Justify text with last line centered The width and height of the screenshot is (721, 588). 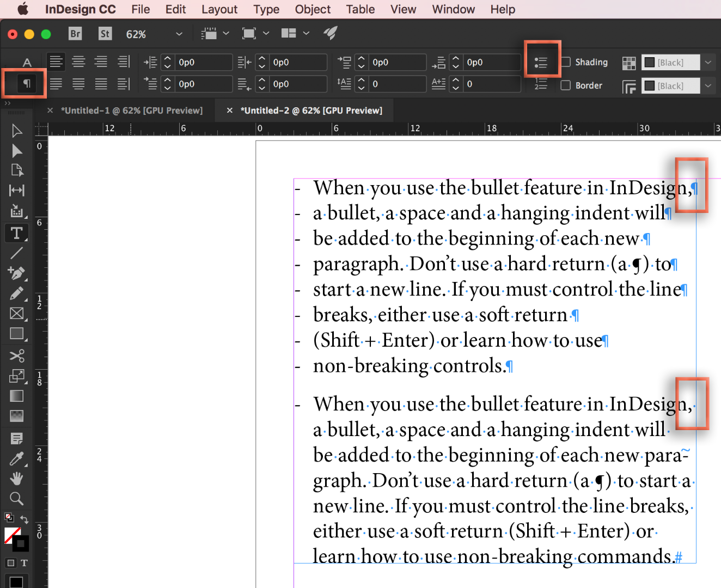point(78,84)
